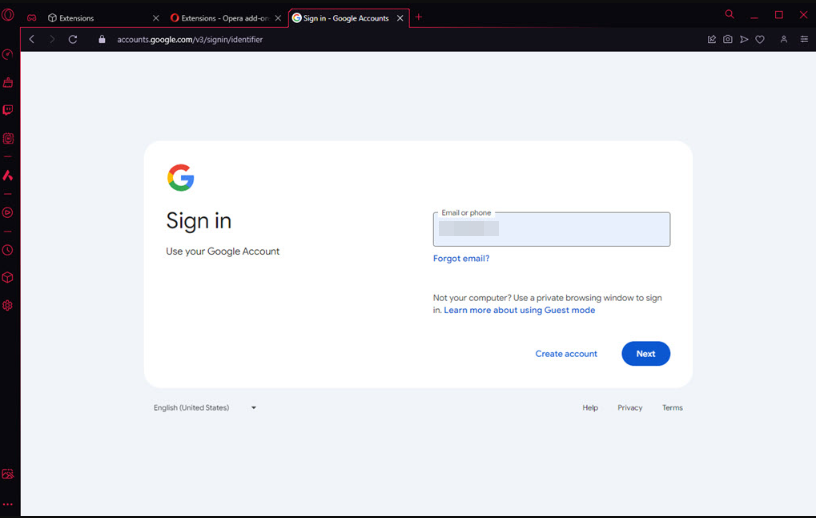This screenshot has width=816, height=518.
Task: Maximize the browser window
Action: coord(779,15)
